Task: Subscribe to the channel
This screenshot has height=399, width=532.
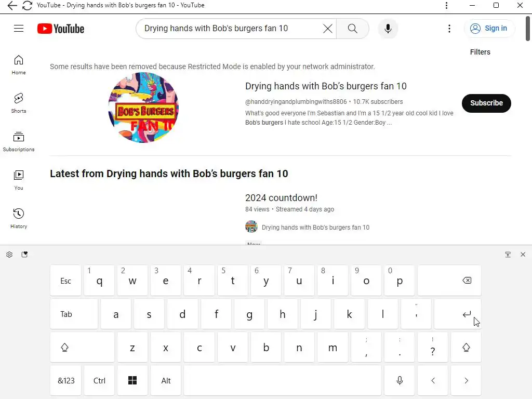Action: pyautogui.click(x=486, y=103)
